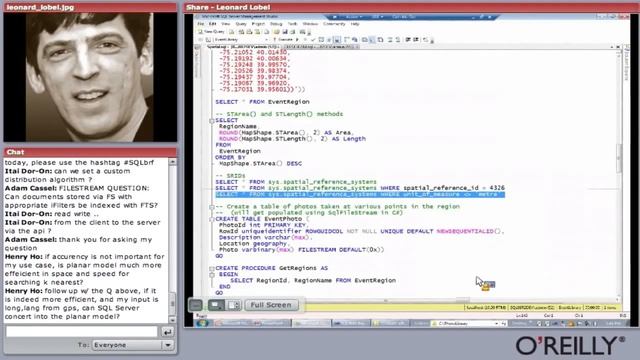Collapse the BEGIN block in GetRegions

211,275
